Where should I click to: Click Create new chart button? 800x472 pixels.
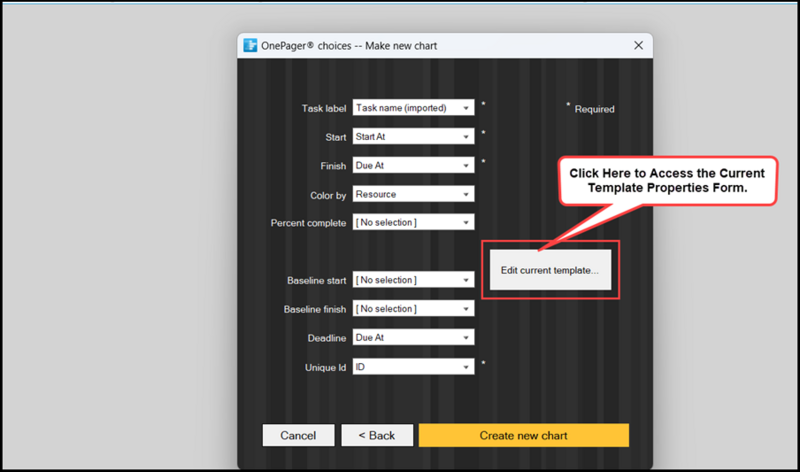point(523,435)
